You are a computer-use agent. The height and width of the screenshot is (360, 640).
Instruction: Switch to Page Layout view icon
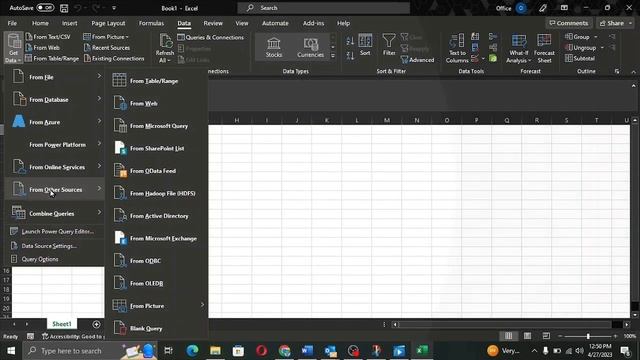[527, 336]
